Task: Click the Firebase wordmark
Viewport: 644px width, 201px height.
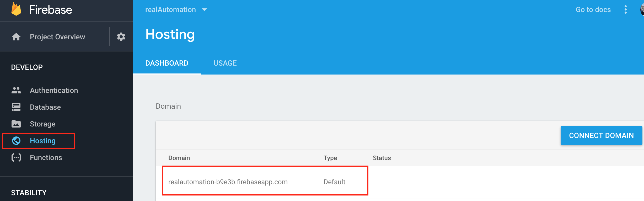Action: pos(50,10)
